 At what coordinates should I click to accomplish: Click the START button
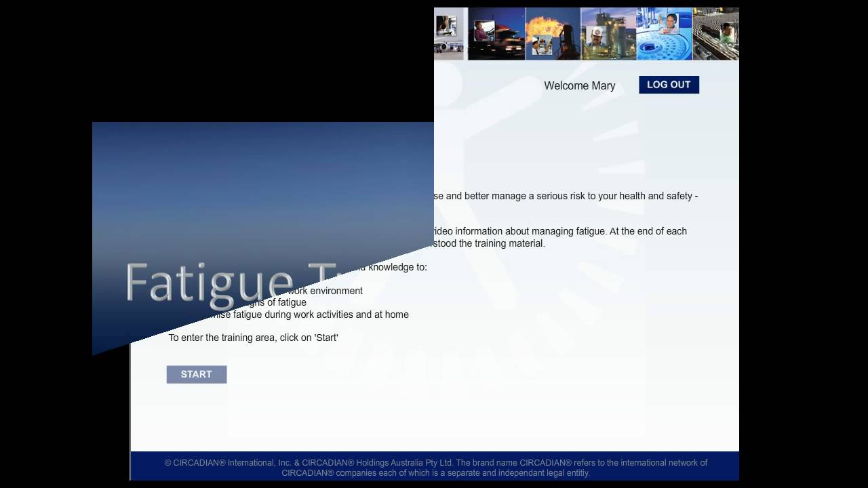coord(197,374)
